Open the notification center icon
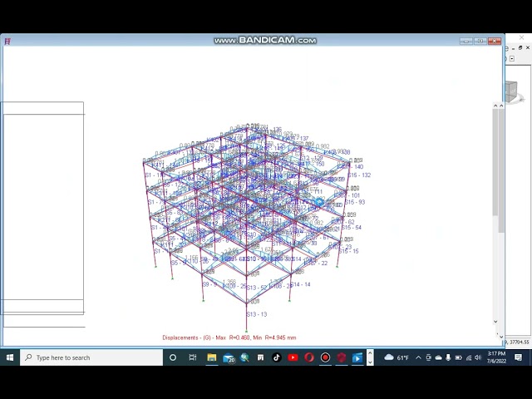 point(518,357)
